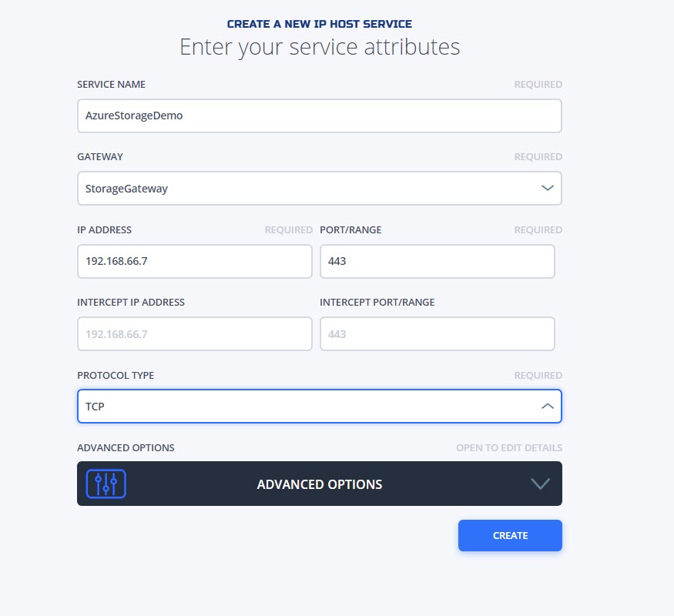Click the SERVICE NAME field label
The image size is (674, 616).
click(112, 84)
